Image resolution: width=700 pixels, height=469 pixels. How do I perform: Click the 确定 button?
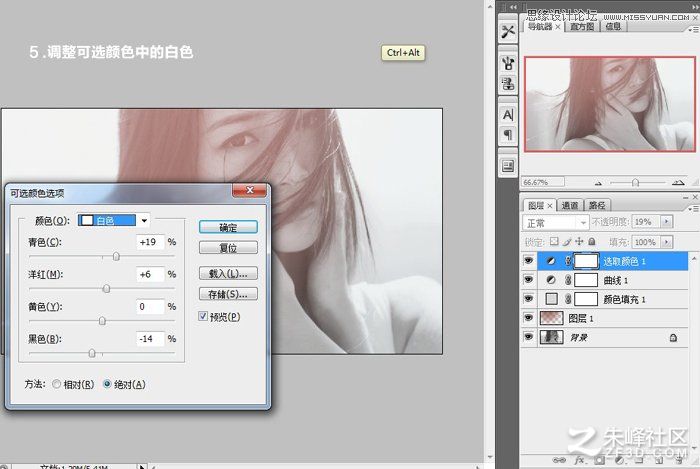(228, 227)
